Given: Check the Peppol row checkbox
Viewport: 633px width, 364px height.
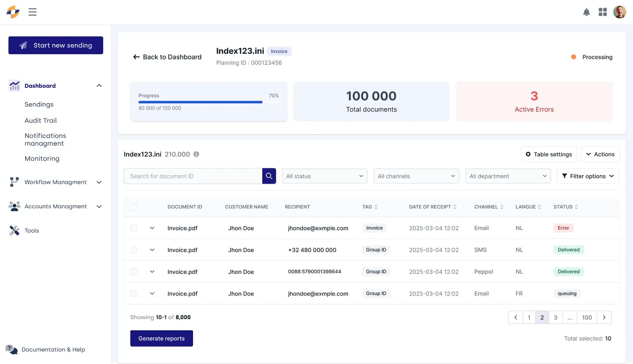Looking at the screenshot, I should point(134,272).
